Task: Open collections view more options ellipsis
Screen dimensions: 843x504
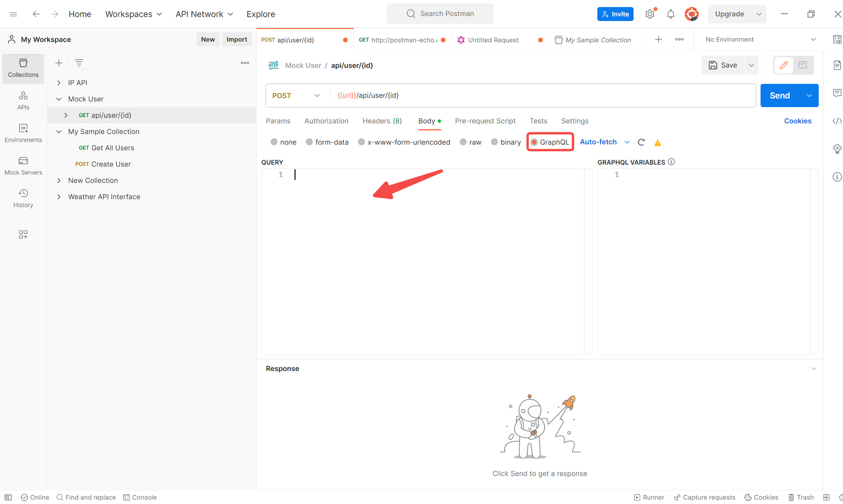Action: [245, 63]
